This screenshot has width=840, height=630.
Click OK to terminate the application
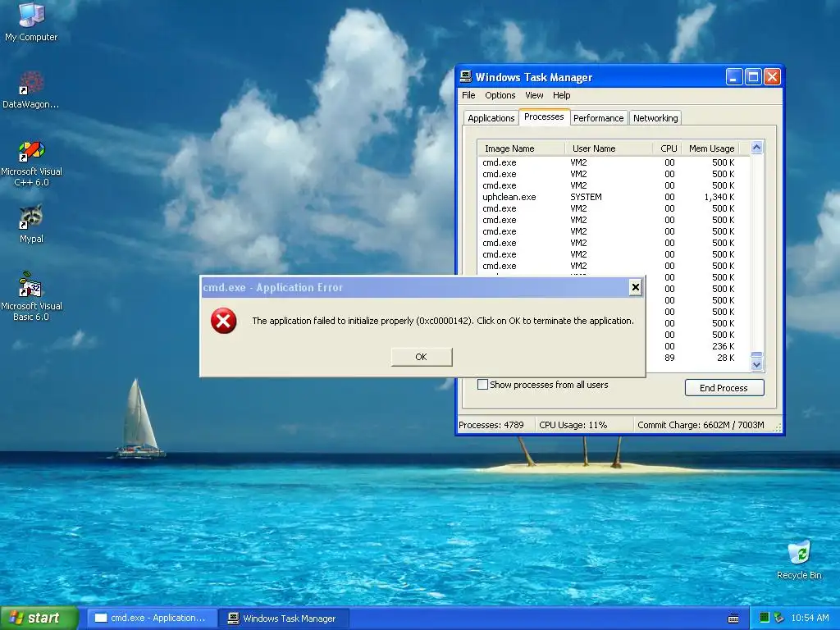[421, 357]
